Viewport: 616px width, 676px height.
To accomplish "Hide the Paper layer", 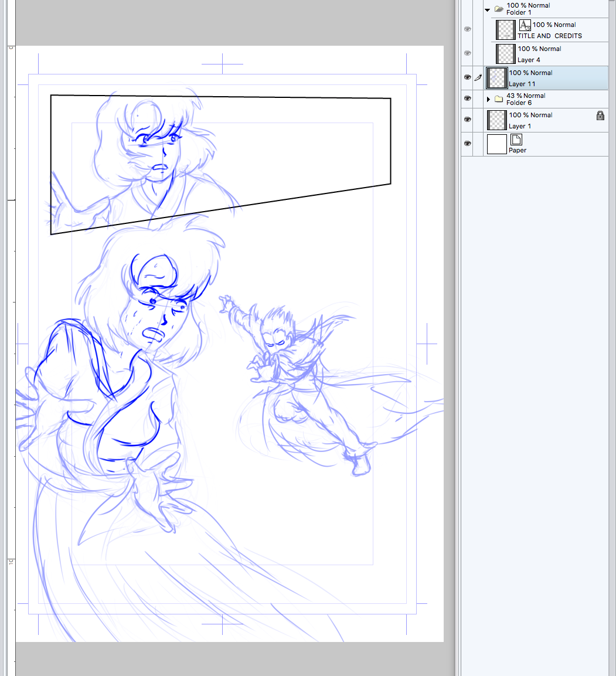I will [x=467, y=144].
